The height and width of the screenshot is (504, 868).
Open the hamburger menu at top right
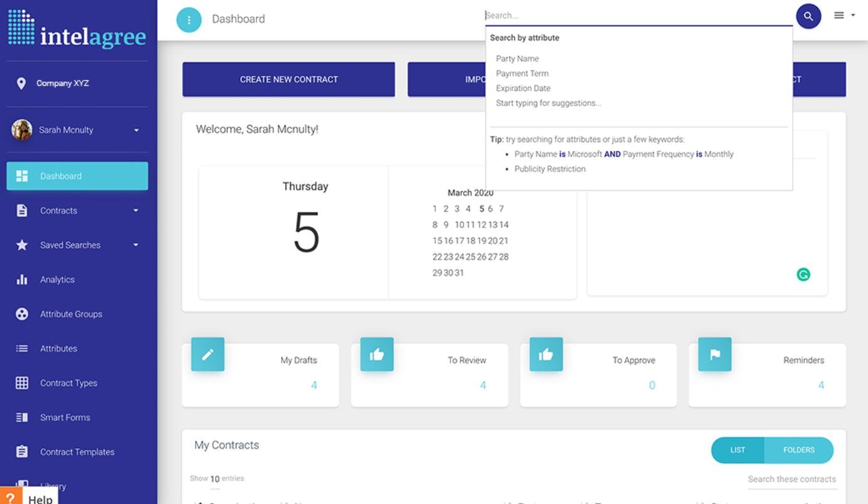pos(839,15)
